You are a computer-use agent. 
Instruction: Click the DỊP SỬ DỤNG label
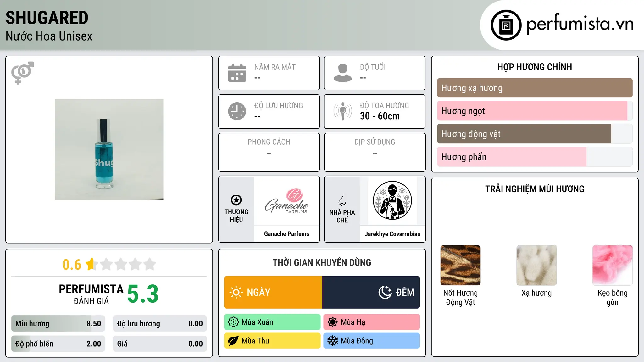[375, 142]
